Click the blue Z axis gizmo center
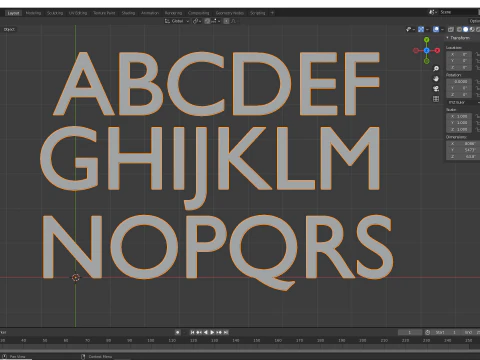The width and height of the screenshot is (480, 360). [426, 51]
